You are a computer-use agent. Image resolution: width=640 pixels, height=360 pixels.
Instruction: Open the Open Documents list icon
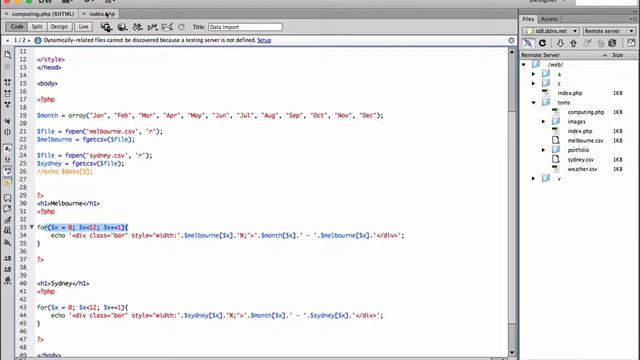pyautogui.click(x=7, y=55)
